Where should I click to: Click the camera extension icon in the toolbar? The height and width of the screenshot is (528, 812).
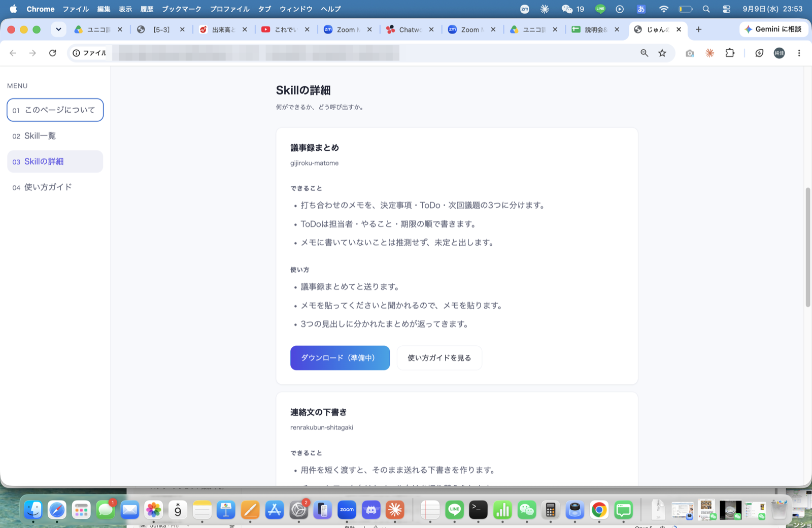click(x=689, y=53)
